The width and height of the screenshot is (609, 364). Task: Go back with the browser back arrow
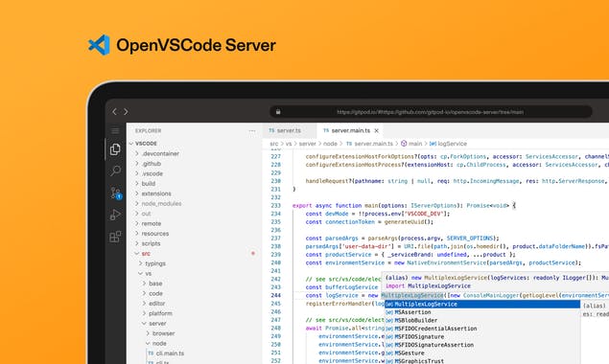pyautogui.click(x=114, y=112)
